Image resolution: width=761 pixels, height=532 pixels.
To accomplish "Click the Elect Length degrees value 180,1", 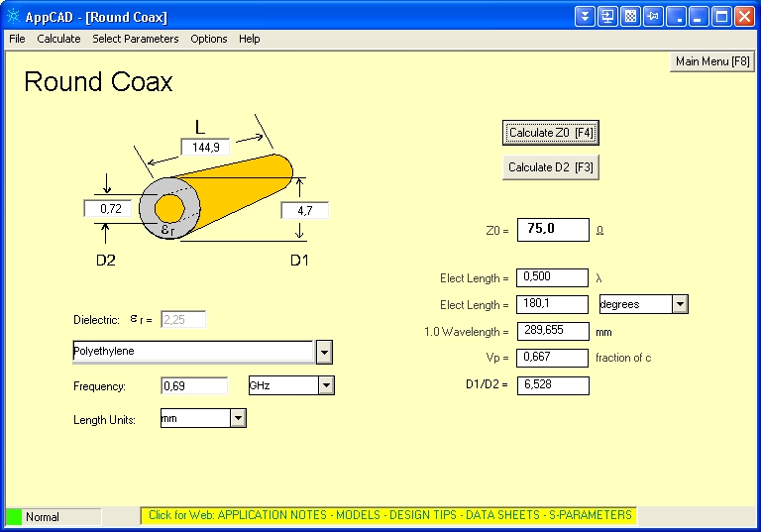I will click(x=552, y=304).
